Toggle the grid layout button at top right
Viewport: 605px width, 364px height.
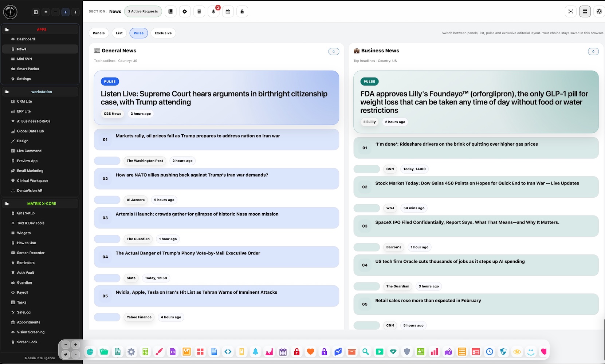point(585,12)
